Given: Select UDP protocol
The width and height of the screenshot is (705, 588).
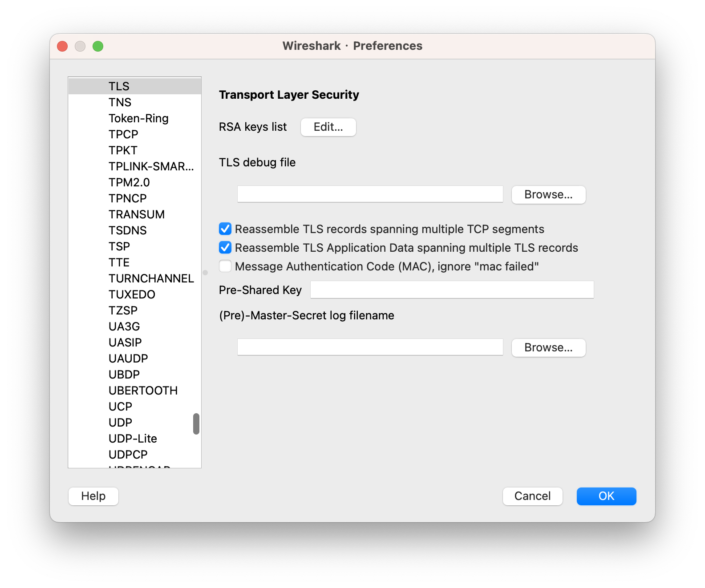Looking at the screenshot, I should [x=134, y=423].
